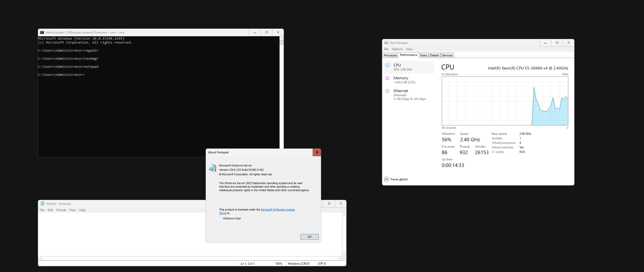644x272 pixels.
Task: Click the Task Manager title bar icon
Action: [x=386, y=43]
